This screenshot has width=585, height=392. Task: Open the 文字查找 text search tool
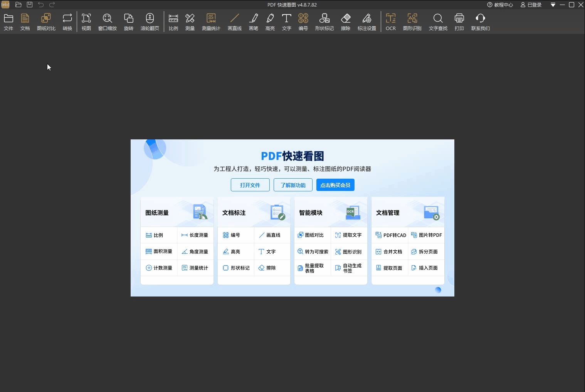(438, 22)
